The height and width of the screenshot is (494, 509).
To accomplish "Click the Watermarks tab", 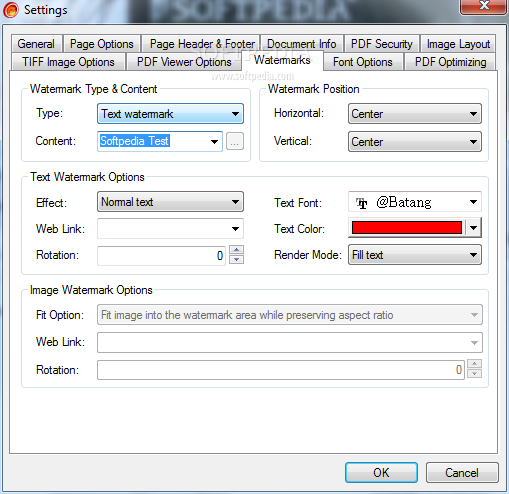I will pos(282,60).
